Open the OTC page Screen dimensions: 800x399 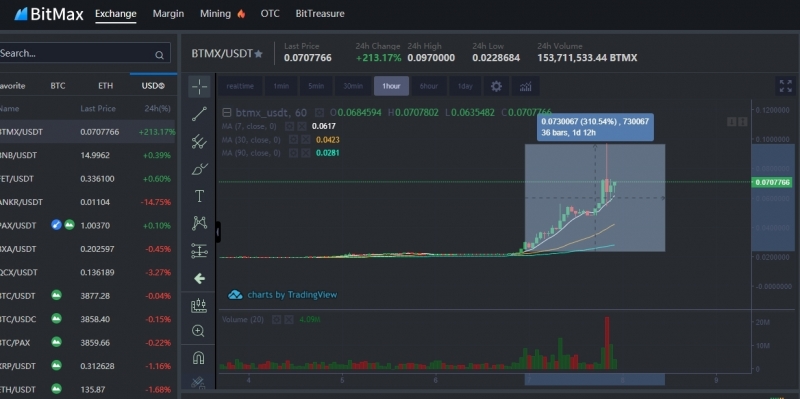[x=270, y=14]
